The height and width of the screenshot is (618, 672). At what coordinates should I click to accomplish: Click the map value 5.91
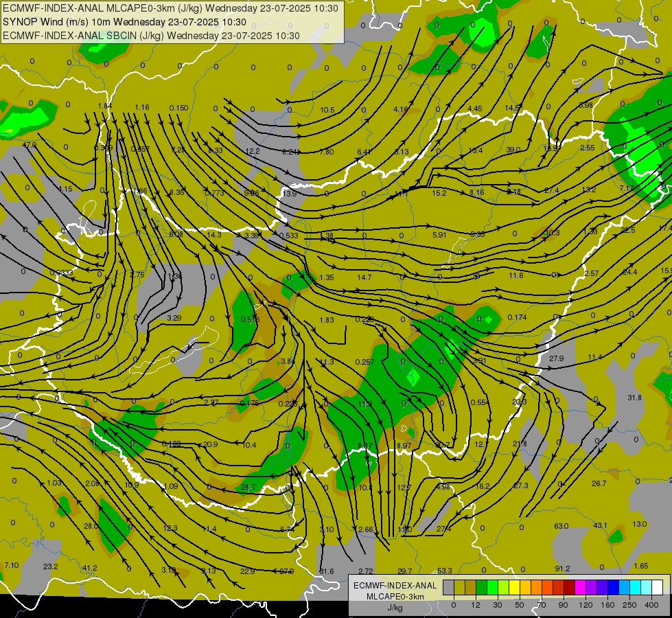pyautogui.click(x=439, y=235)
